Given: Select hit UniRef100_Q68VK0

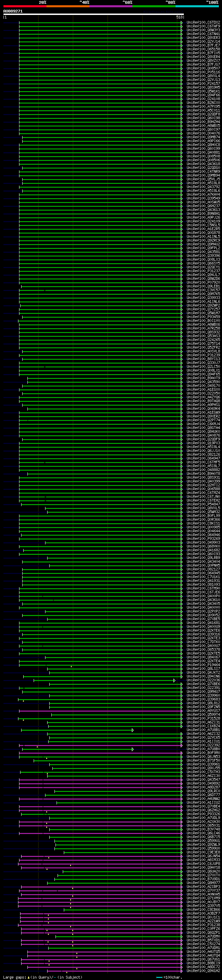Looking at the screenshot, I should click(x=203, y=546).
